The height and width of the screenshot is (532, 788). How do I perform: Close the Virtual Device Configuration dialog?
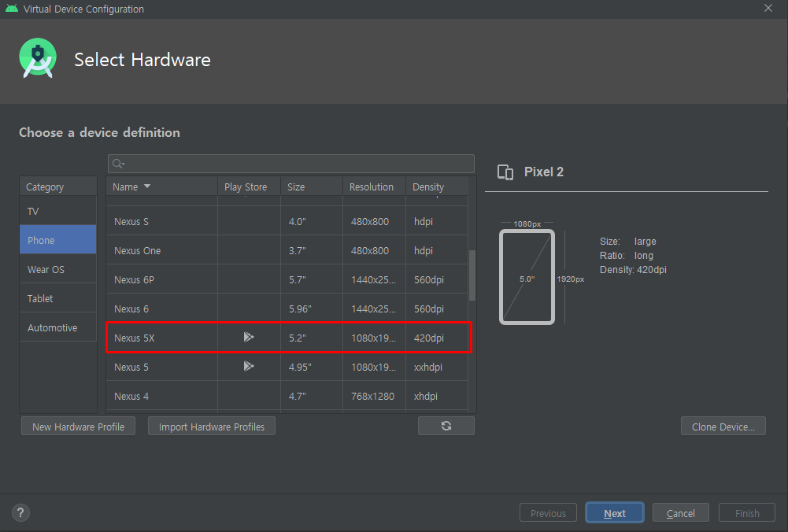(x=768, y=9)
